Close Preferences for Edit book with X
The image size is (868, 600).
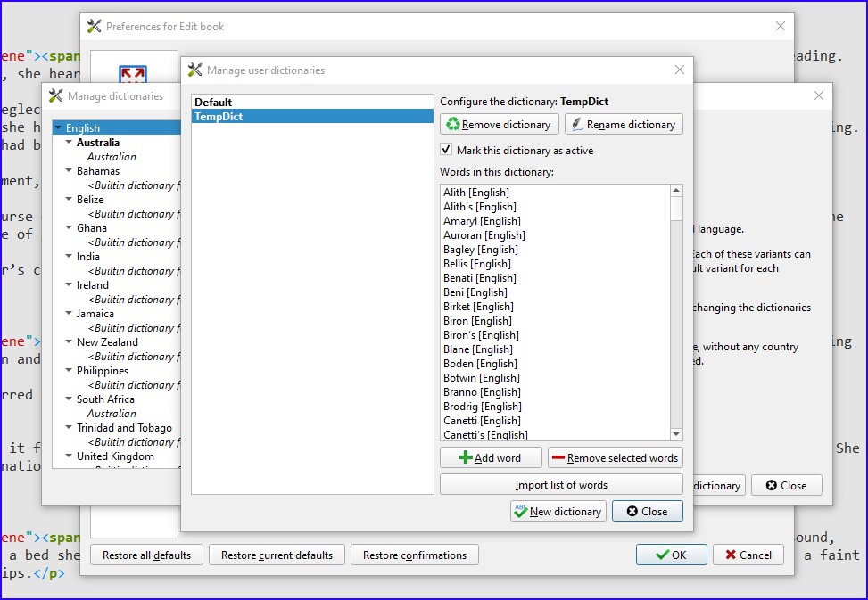[780, 26]
